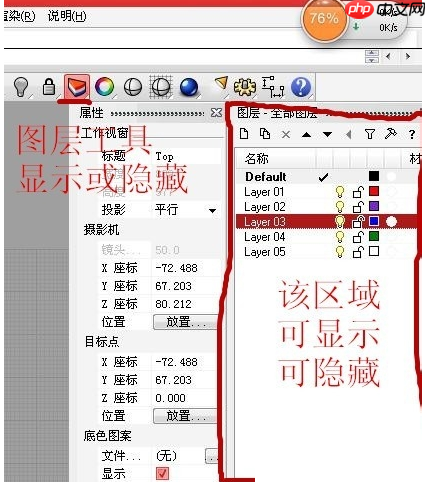Viewport: 426px width, 482px height.
Task: Click the toolbar scroll right arrow
Action: (x=408, y=56)
